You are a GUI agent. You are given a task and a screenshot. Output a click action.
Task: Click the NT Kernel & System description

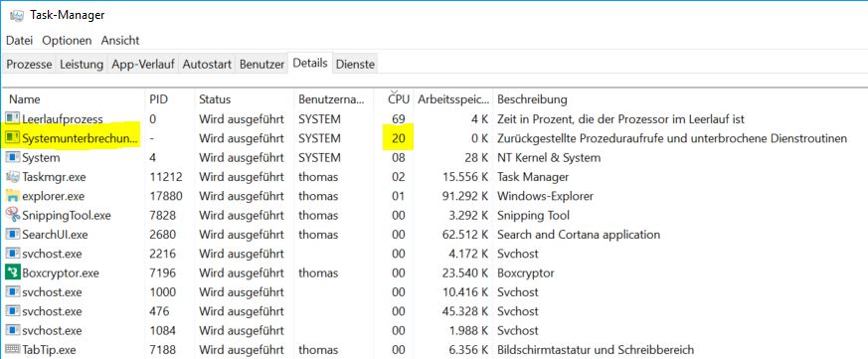549,157
